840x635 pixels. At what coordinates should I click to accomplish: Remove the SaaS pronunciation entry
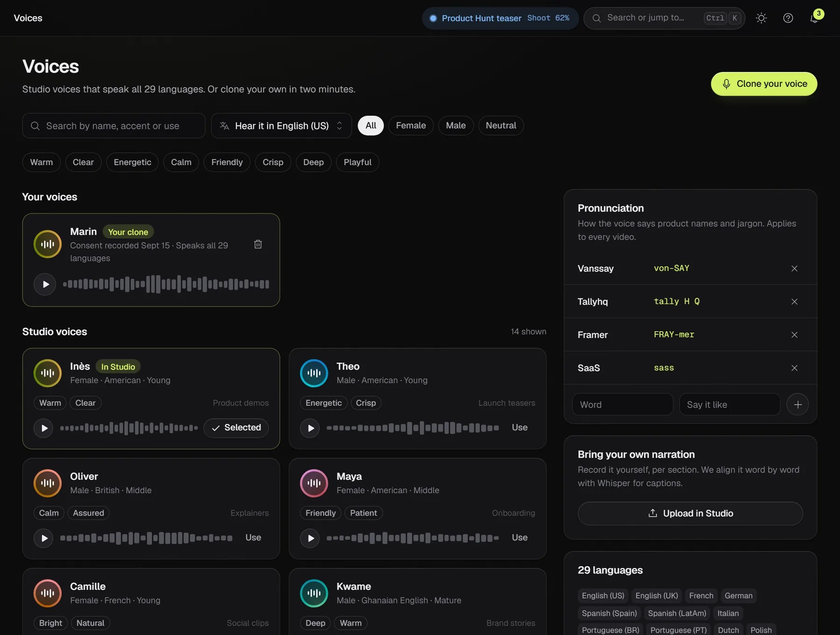pos(794,368)
